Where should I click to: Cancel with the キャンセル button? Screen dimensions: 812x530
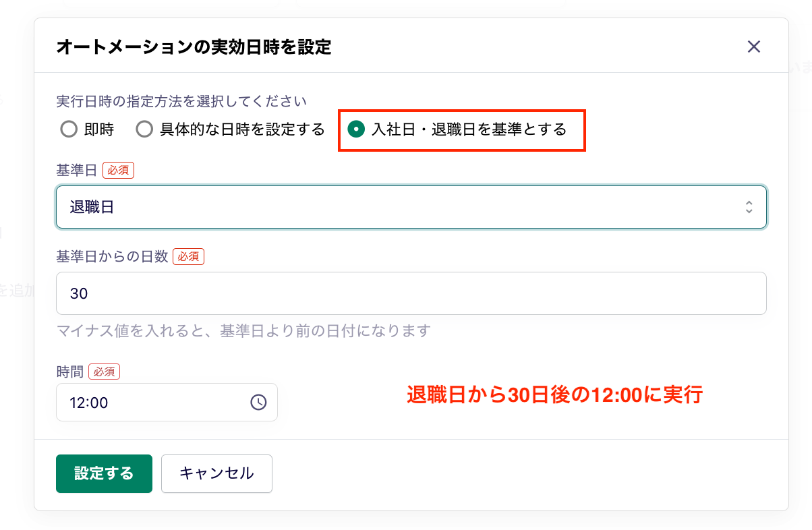(x=216, y=473)
